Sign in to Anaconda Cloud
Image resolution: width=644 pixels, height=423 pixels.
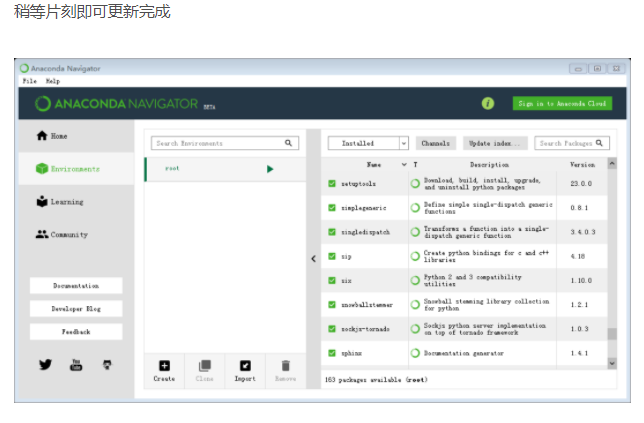562,103
